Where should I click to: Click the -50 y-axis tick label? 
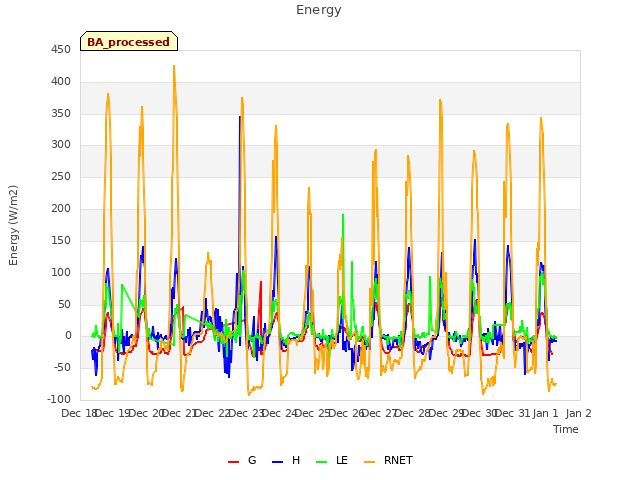point(62,368)
